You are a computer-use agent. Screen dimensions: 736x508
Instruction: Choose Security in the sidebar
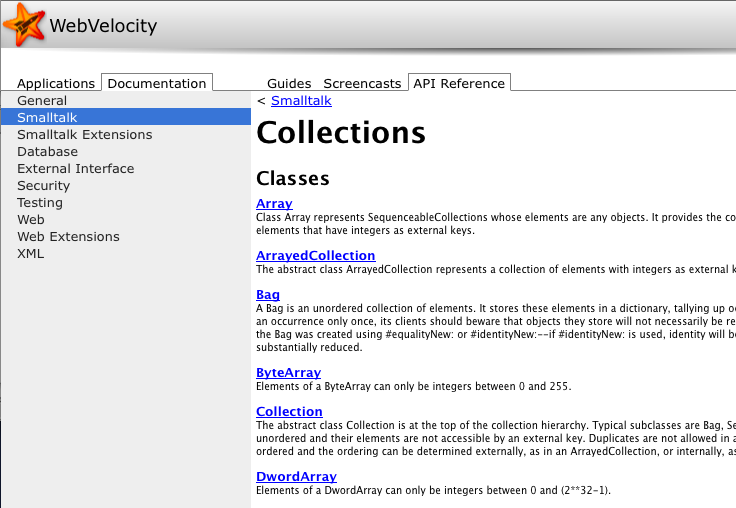tap(126, 185)
